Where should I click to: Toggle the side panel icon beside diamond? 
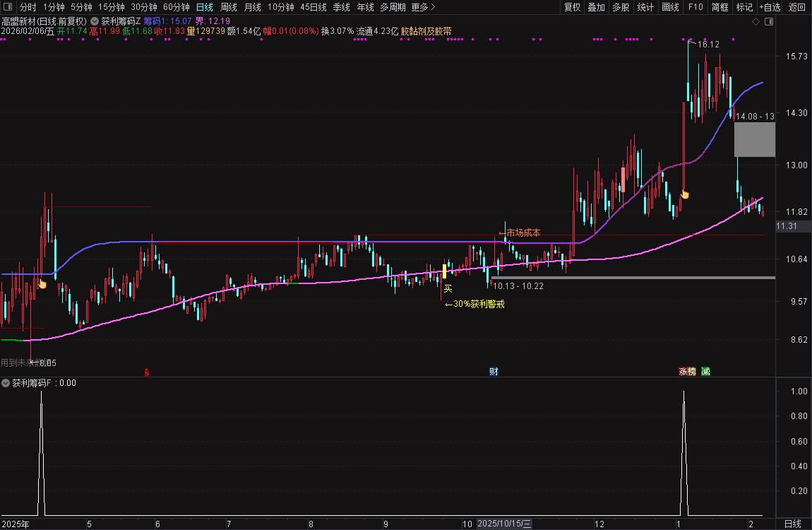(768, 23)
